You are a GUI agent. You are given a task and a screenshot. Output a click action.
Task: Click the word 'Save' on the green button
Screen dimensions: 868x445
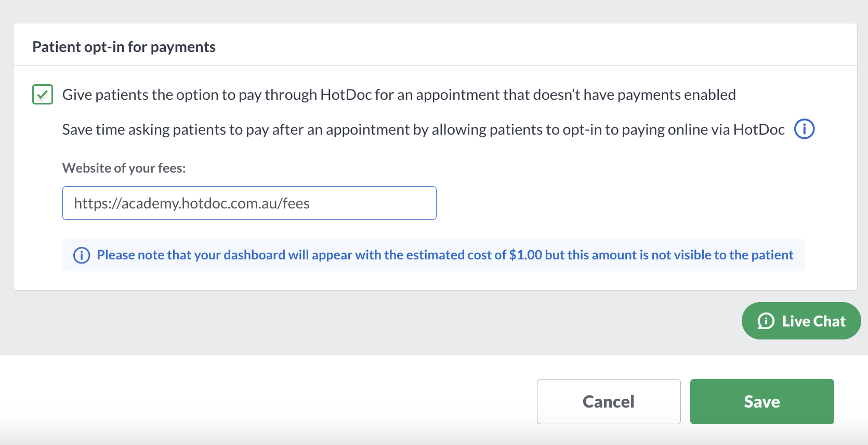[762, 401]
